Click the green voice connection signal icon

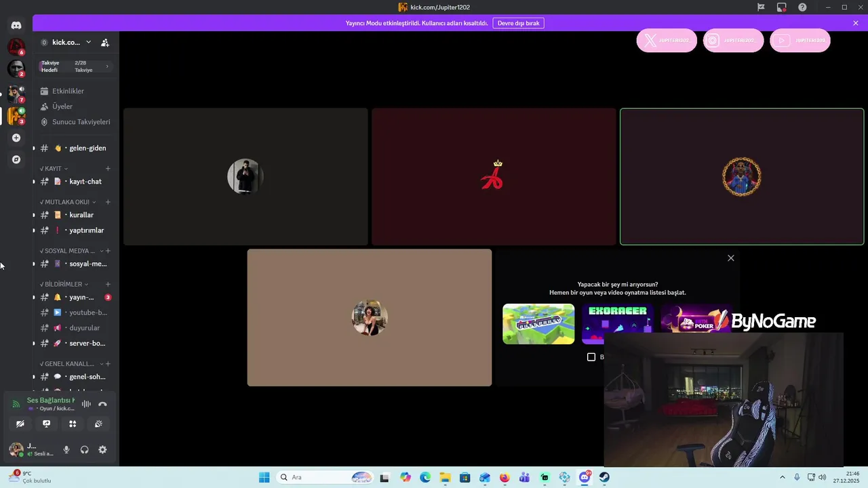pos(16,404)
